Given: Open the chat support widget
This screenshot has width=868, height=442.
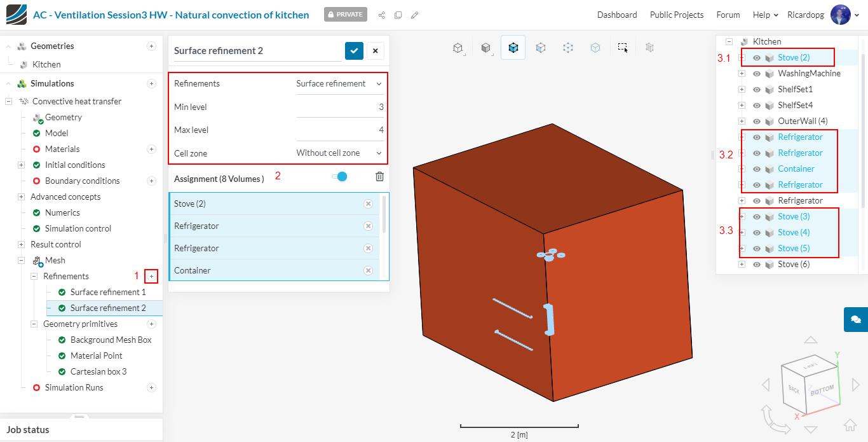Looking at the screenshot, I should point(855,319).
